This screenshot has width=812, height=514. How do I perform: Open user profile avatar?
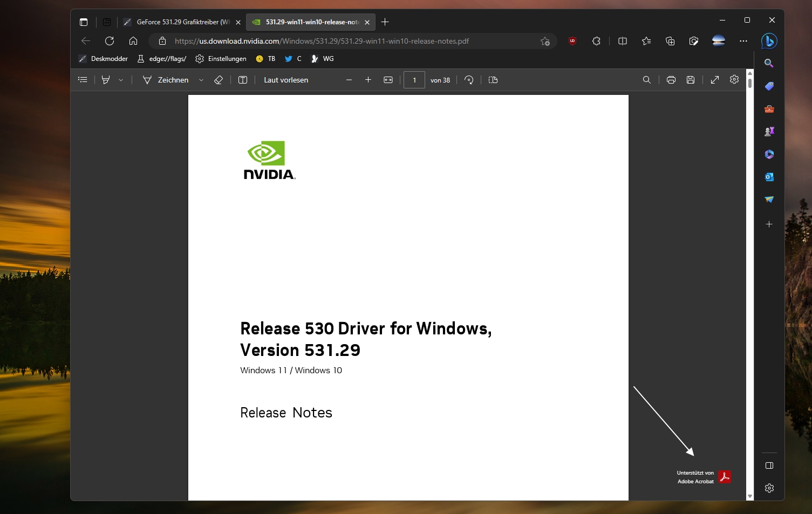pos(719,41)
